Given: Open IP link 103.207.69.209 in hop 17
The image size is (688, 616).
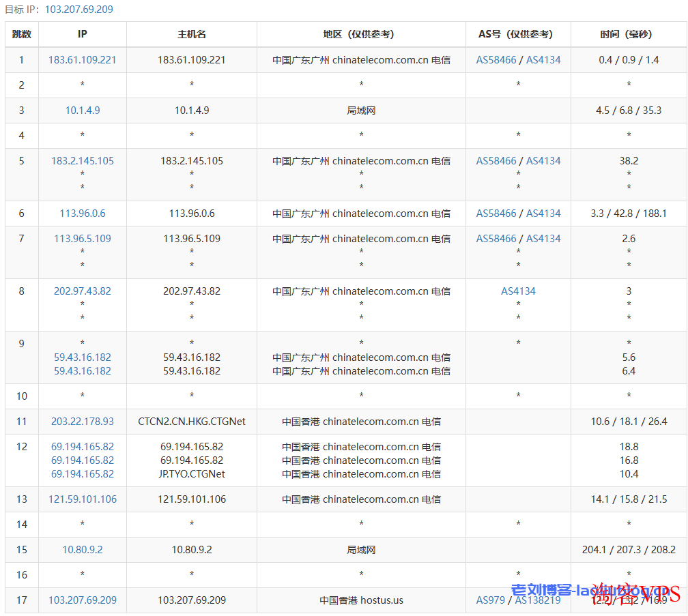Looking at the screenshot, I should 83,600.
